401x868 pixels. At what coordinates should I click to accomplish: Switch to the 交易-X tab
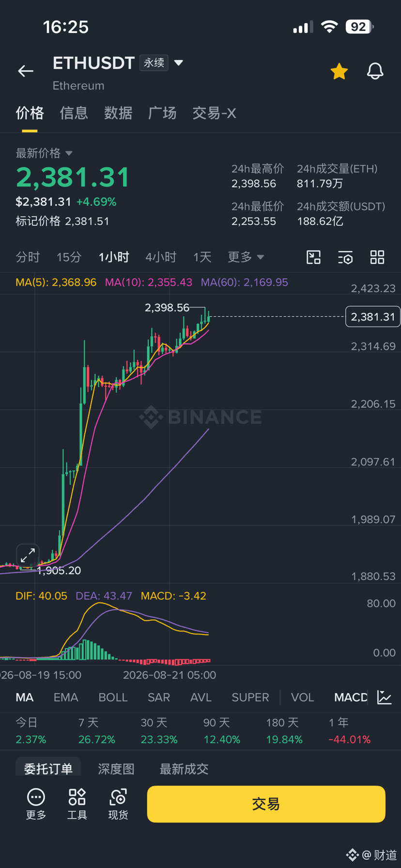[x=214, y=113]
